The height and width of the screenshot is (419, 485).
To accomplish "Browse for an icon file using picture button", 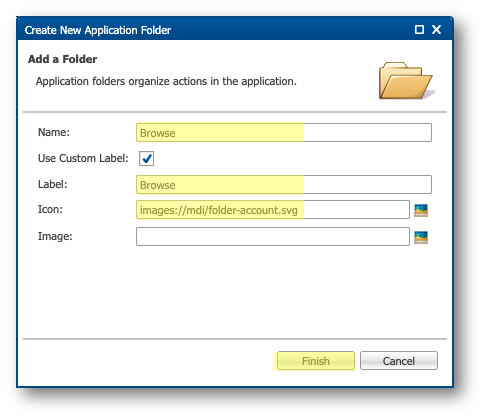I will 421,210.
